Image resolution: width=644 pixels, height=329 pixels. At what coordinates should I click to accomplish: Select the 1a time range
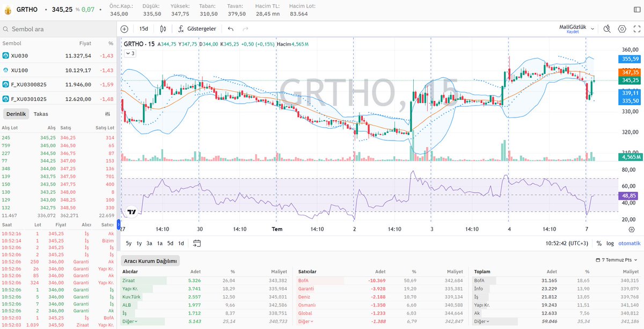[160, 243]
